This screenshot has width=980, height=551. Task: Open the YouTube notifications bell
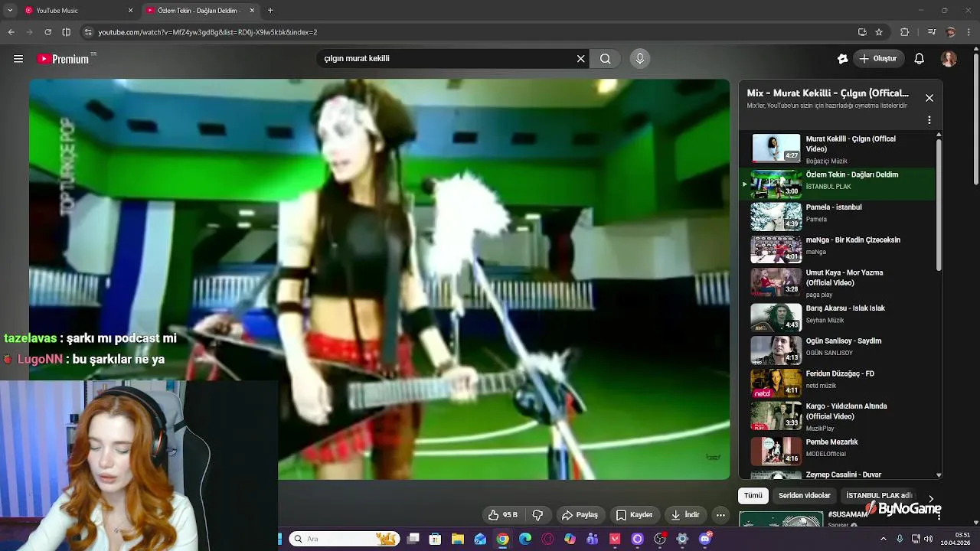pos(920,59)
